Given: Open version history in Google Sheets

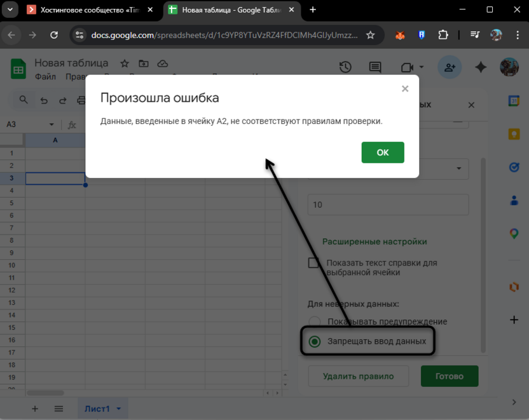Looking at the screenshot, I should 344,67.
